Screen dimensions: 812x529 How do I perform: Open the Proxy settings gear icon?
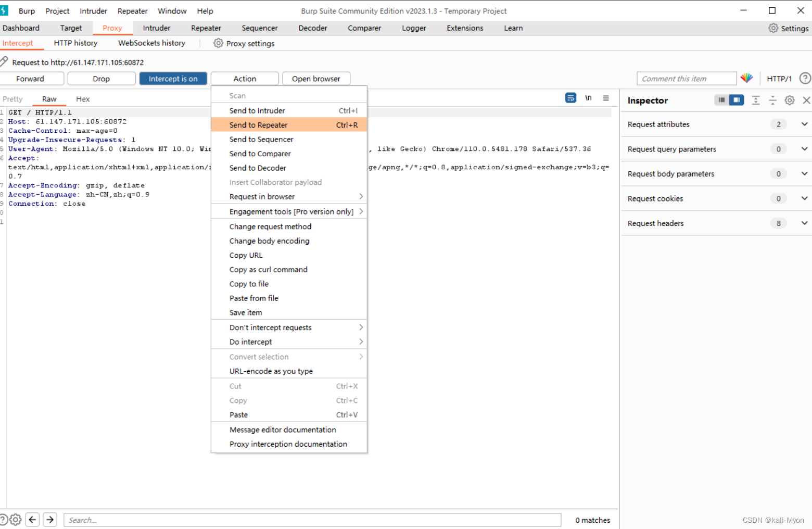[x=218, y=43]
